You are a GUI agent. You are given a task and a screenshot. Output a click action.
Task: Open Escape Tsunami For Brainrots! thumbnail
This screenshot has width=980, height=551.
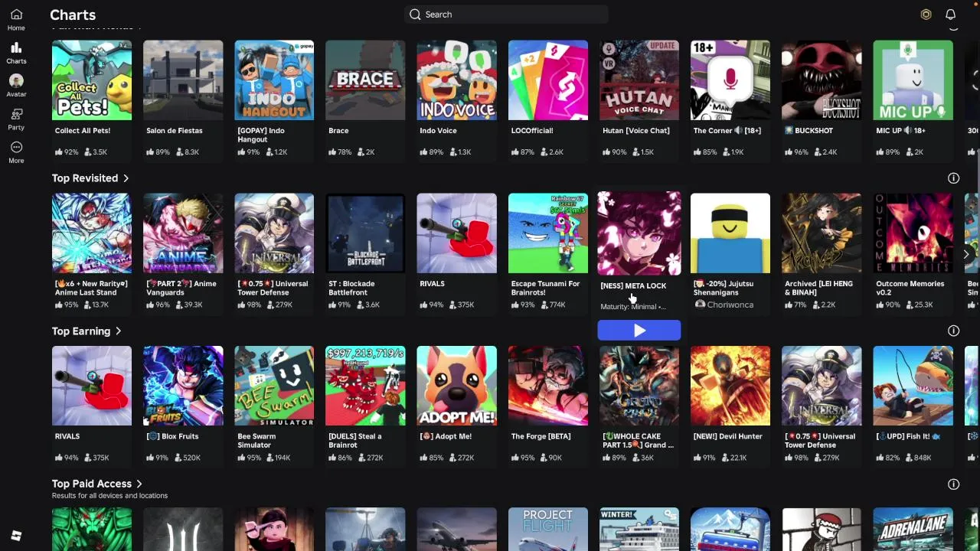point(548,233)
